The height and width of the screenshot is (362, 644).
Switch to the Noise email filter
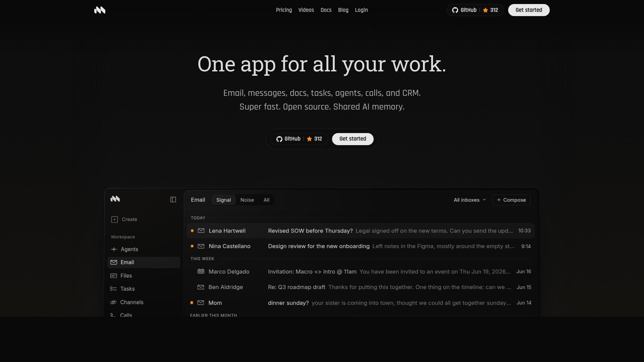click(247, 200)
